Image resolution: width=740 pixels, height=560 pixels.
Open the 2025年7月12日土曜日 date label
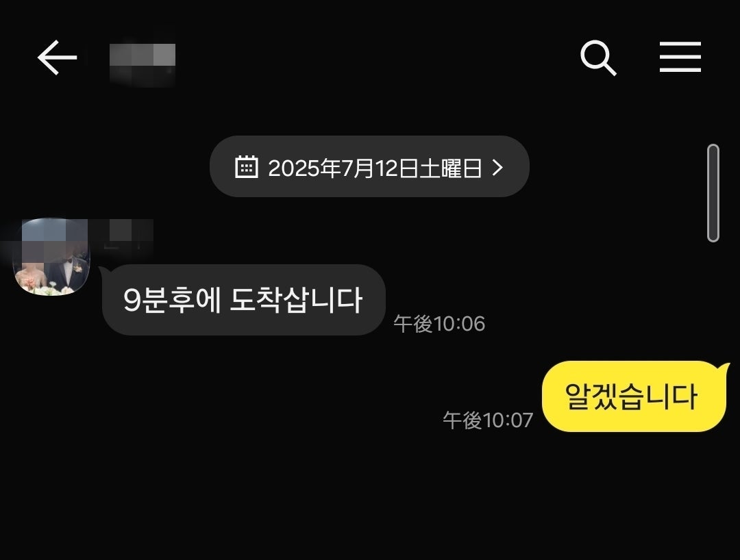point(375,168)
